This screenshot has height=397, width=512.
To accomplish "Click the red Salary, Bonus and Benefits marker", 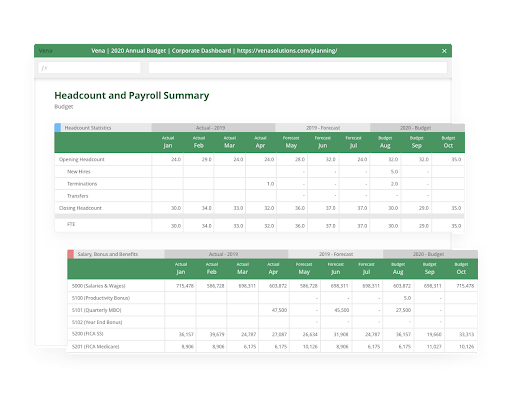I will [71, 254].
